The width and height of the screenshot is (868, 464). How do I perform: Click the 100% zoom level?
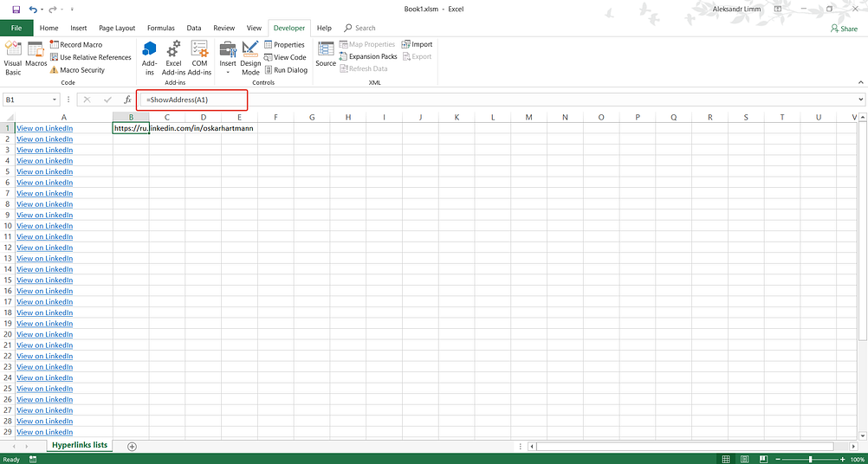[857, 459]
